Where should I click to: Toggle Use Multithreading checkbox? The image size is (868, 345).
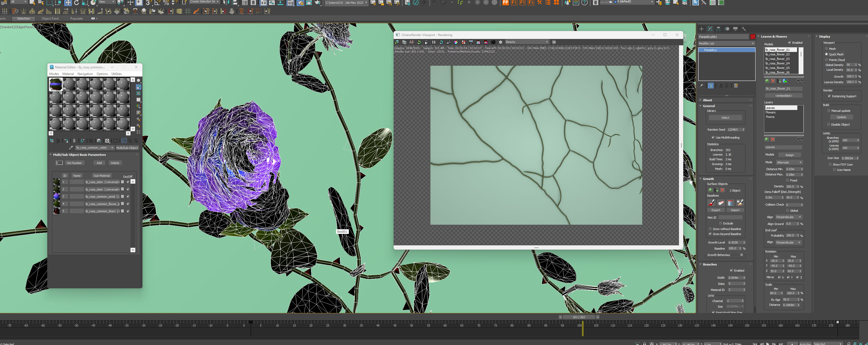713,137
